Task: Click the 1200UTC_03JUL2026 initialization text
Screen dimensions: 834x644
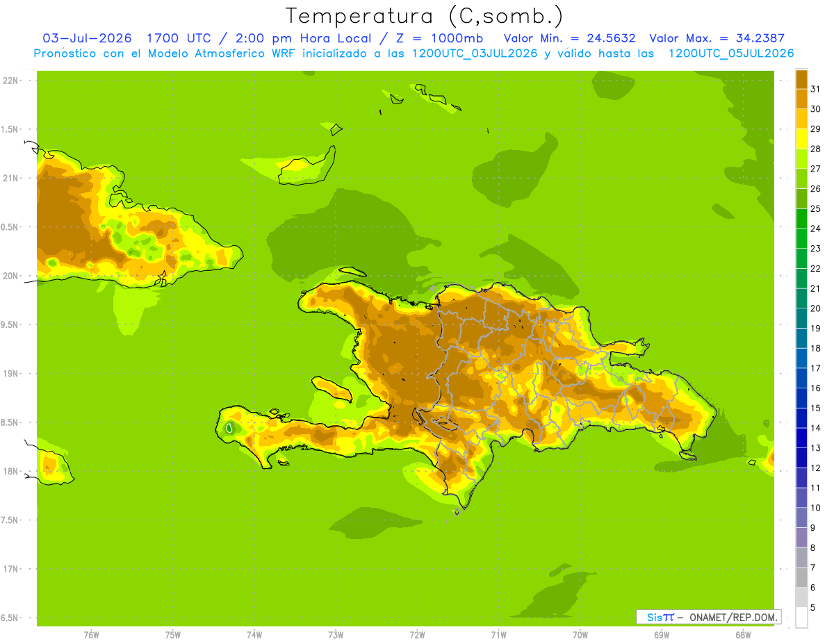Action: tap(475, 53)
